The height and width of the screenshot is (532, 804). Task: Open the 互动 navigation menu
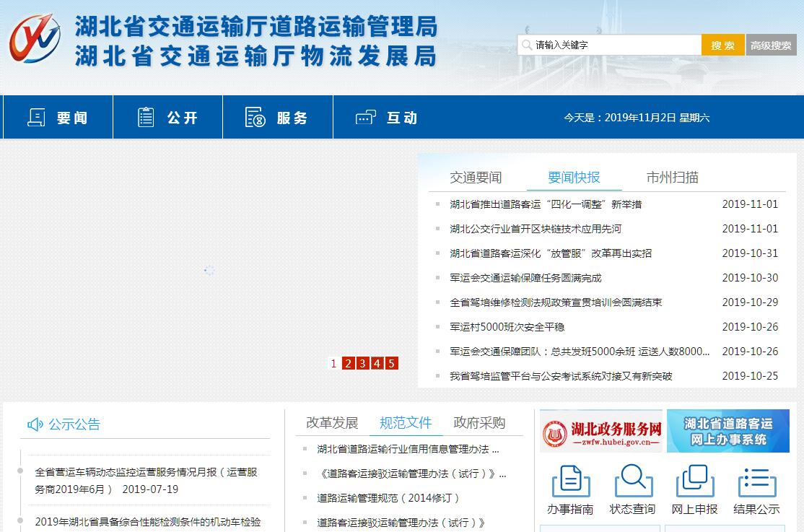[387, 117]
